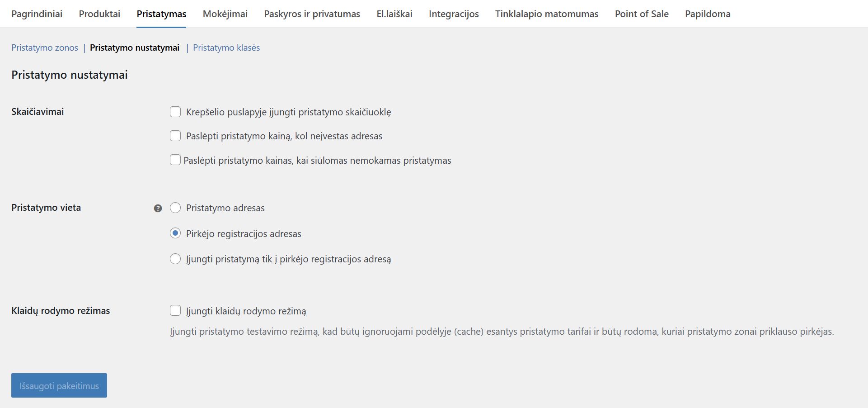Enable shipping calculator on cart page checkbox
868x408 pixels.
(x=175, y=112)
